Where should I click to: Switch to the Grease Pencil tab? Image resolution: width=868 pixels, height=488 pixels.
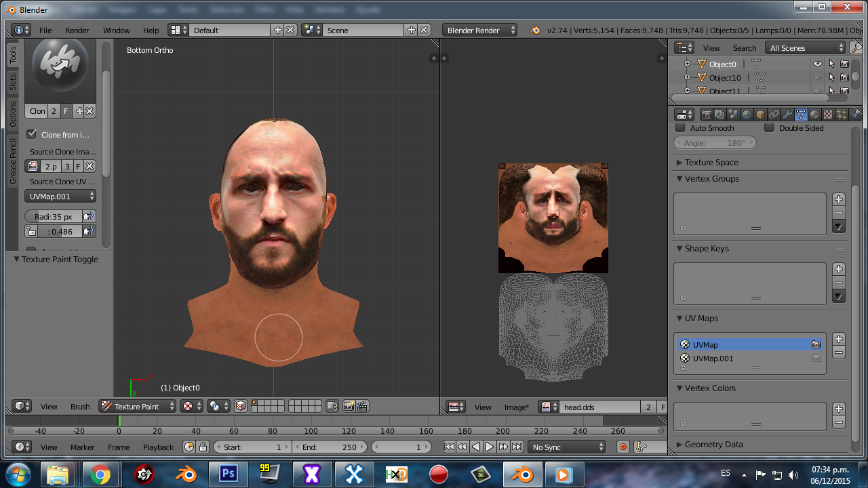[x=12, y=161]
